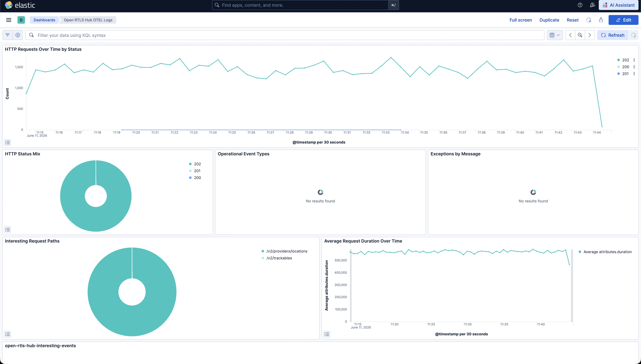Click the HTTP Status Mix panel title

pos(23,154)
